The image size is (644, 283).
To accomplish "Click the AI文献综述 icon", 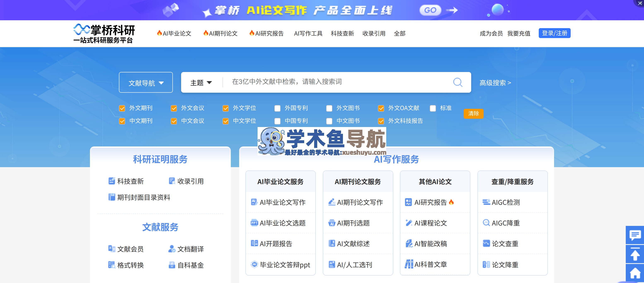I will click(332, 243).
